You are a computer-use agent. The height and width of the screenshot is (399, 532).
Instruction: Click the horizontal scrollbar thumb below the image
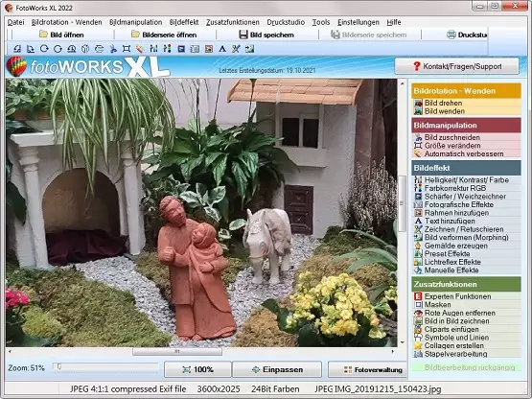coord(177,351)
